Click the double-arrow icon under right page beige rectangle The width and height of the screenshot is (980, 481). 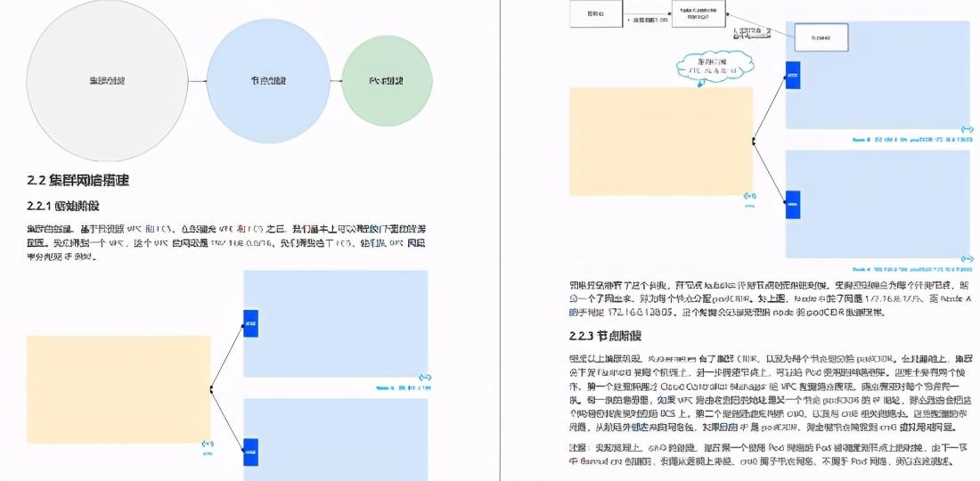click(x=751, y=196)
